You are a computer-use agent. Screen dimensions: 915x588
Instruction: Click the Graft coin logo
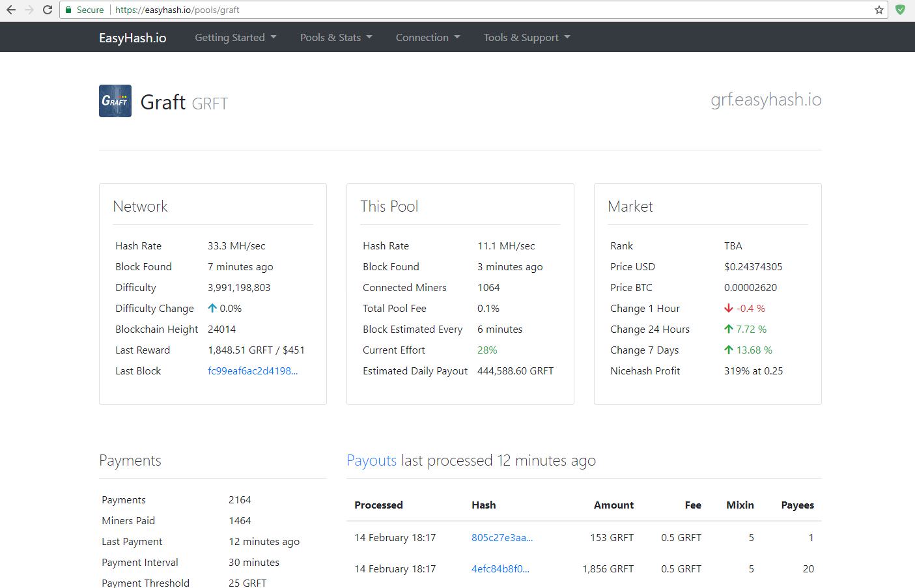tap(115, 101)
